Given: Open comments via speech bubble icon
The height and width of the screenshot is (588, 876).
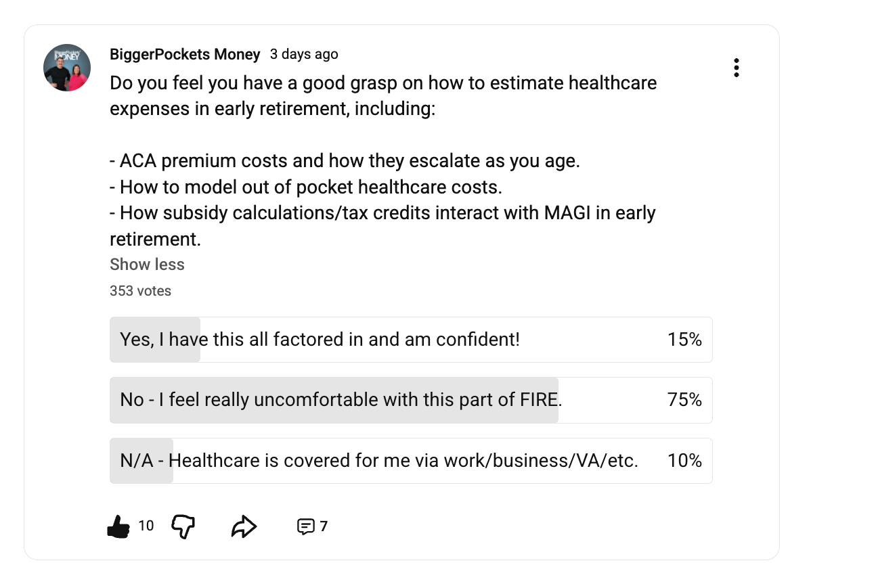Looking at the screenshot, I should (306, 526).
